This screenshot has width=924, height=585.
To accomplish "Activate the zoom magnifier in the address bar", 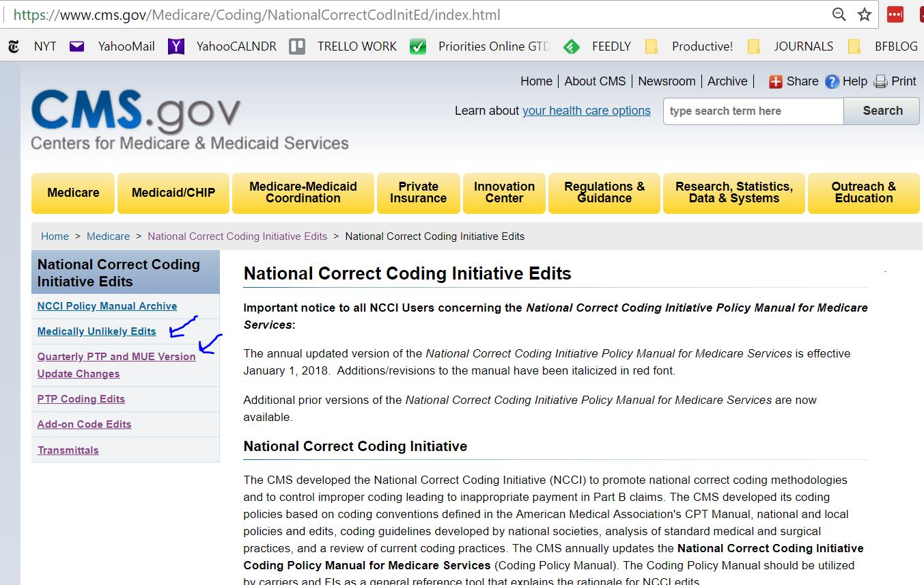I will tap(839, 14).
